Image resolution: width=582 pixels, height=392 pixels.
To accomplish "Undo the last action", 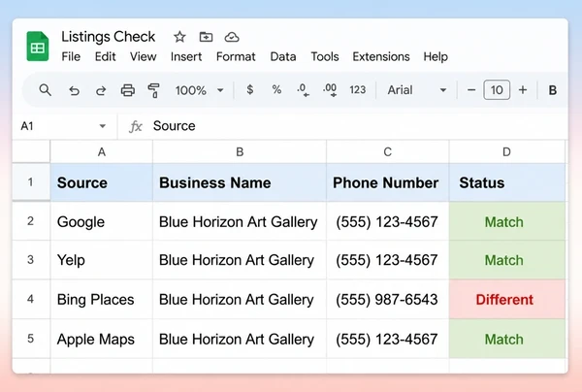I will 75,90.
